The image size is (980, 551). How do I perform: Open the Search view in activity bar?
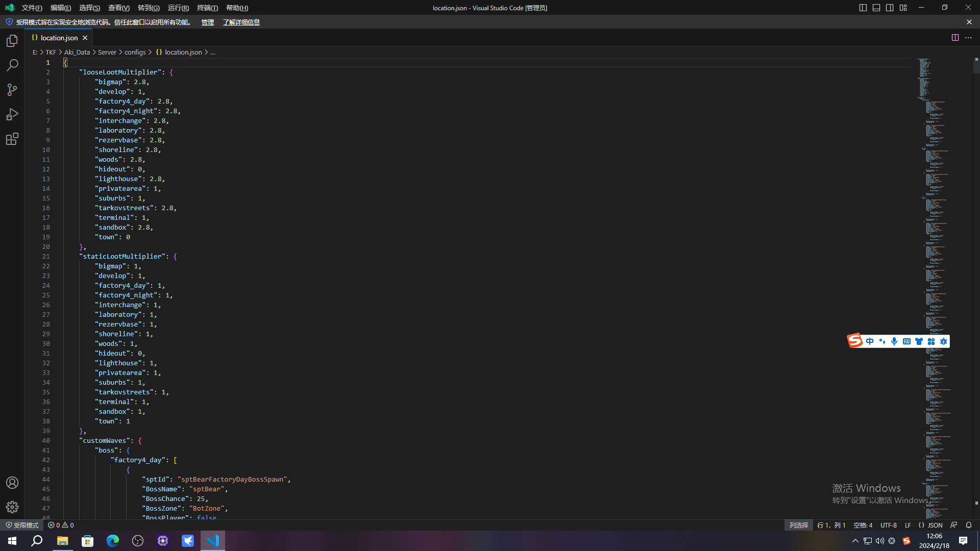(12, 65)
